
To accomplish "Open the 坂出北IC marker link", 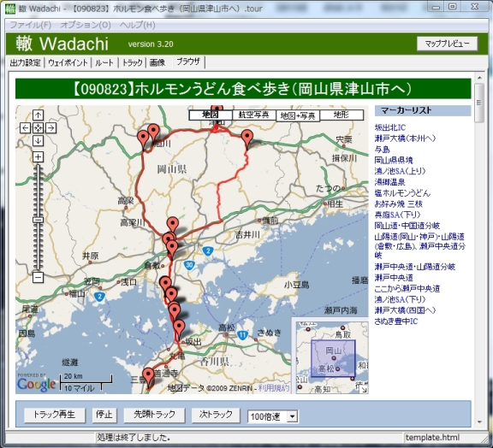I will [x=390, y=127].
